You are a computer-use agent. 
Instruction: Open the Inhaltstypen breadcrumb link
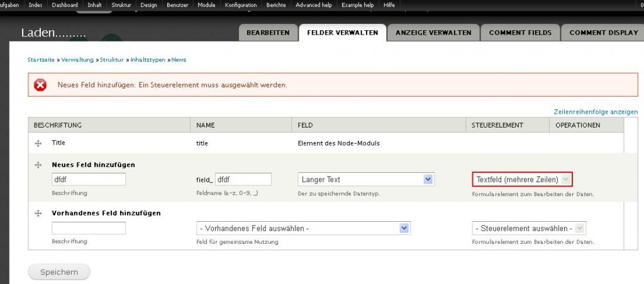[x=148, y=60]
